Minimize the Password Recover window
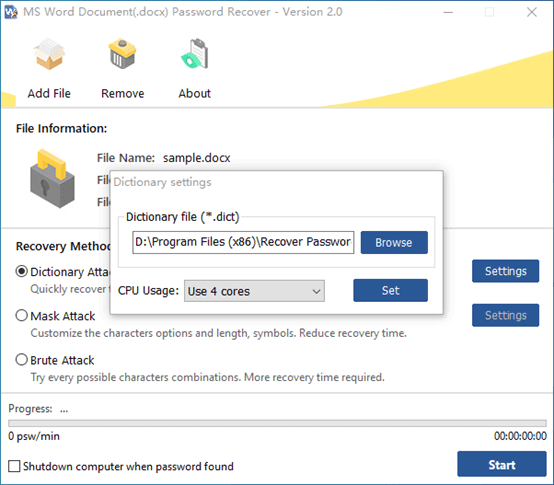554x485 pixels. point(448,12)
